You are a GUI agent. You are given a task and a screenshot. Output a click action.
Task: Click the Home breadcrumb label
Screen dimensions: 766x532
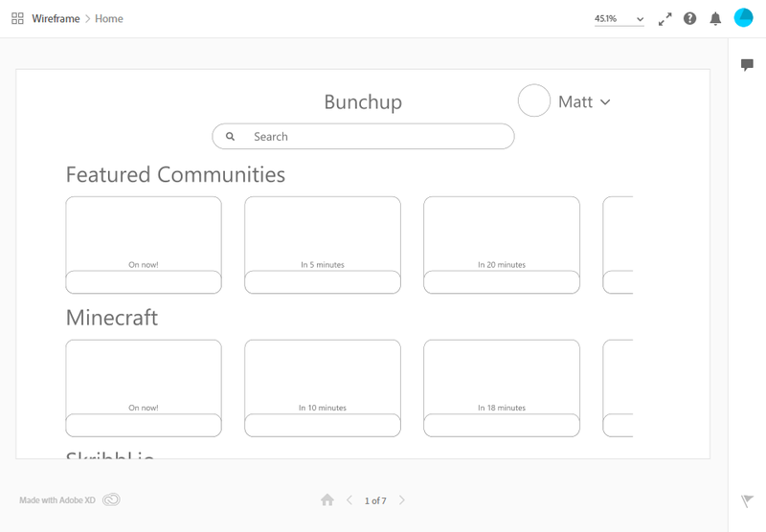pos(109,18)
